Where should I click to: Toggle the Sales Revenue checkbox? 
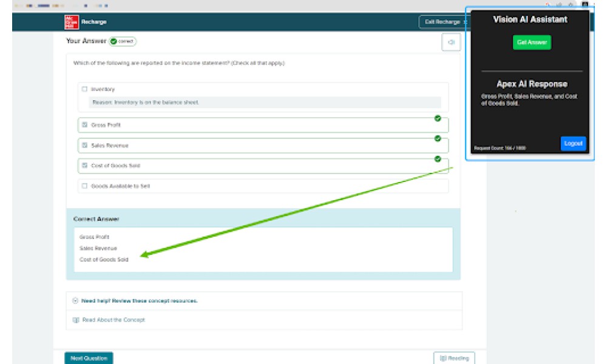pyautogui.click(x=84, y=145)
